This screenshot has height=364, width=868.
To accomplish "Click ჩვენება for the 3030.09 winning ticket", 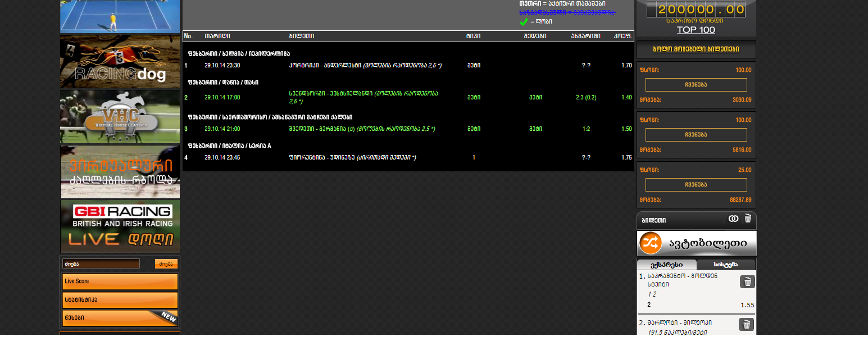I will [x=696, y=85].
